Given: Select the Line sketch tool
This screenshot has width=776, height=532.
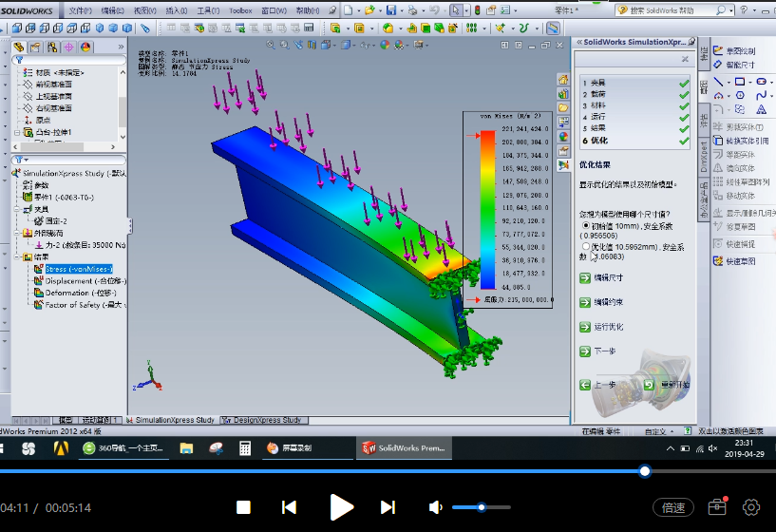Looking at the screenshot, I should pyautogui.click(x=718, y=82).
